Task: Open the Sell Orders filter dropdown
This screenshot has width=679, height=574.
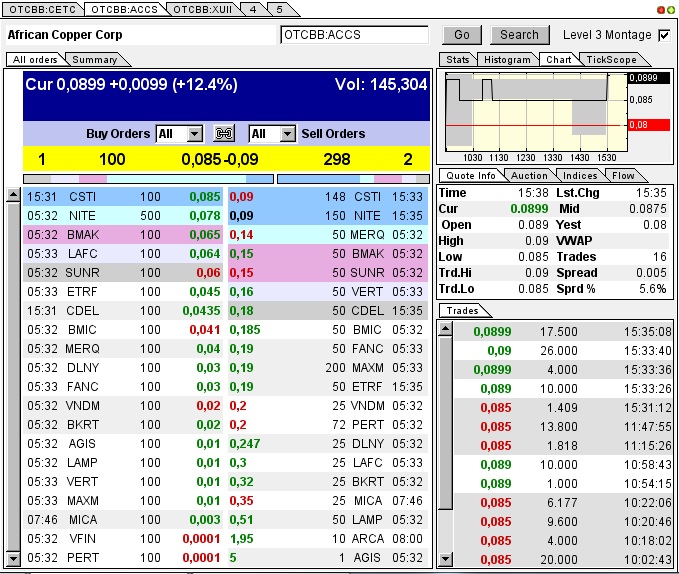Action: (287, 134)
